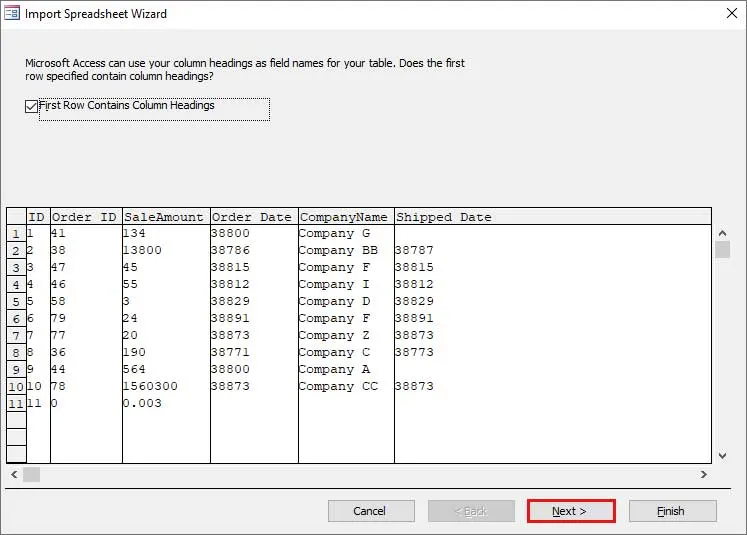Click the horizontal scrollbar thumb
This screenshot has height=535, width=747.
click(x=32, y=474)
